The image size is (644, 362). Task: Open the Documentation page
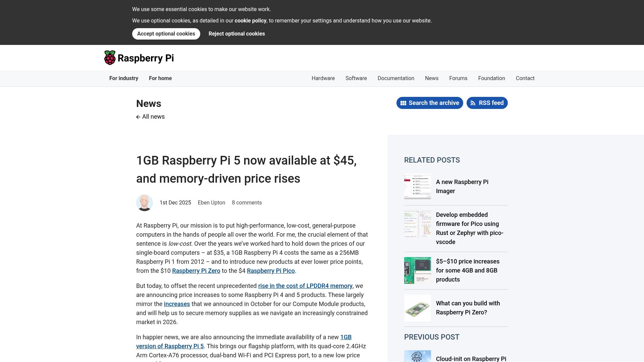tap(396, 78)
